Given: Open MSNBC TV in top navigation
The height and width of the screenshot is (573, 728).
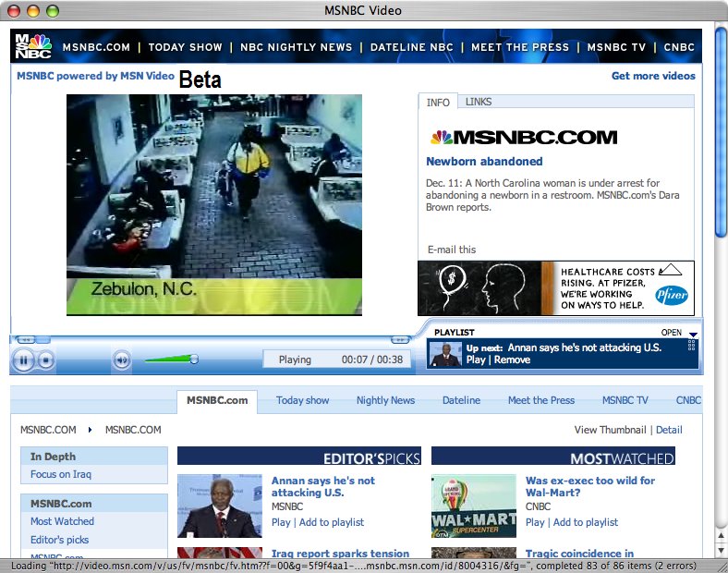Looking at the screenshot, I should (616, 47).
